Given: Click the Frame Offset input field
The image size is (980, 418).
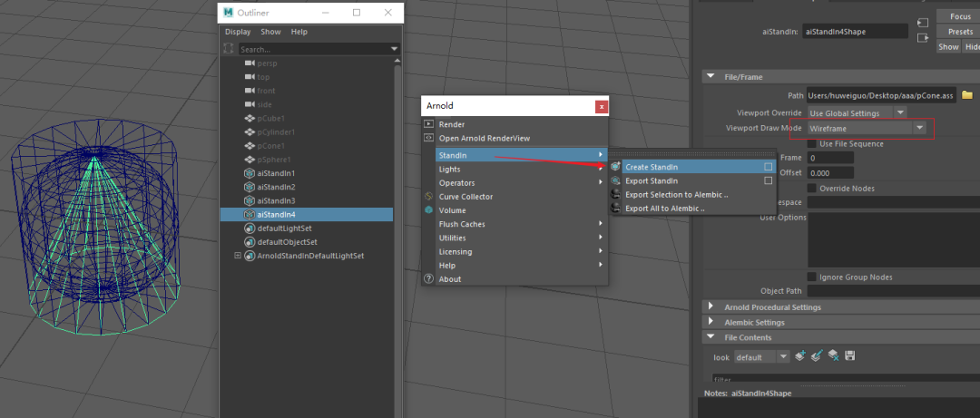Looking at the screenshot, I should click(830, 173).
